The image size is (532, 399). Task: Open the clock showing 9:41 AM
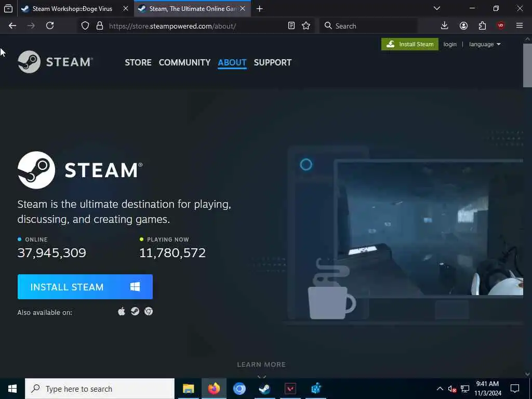pyautogui.click(x=487, y=389)
